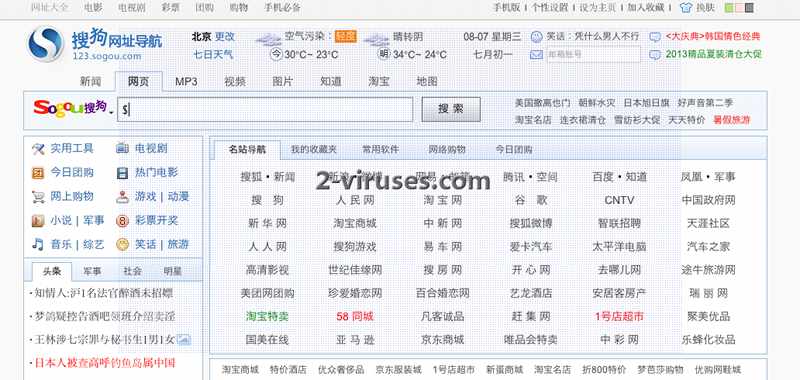
Task: Click 设为主页 in the top bar
Action: point(597,8)
